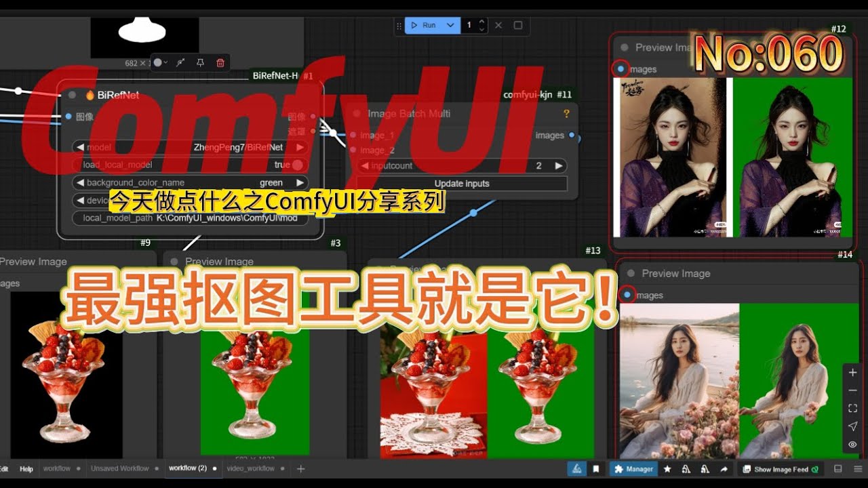Collapse the BiRefNet node via its title dot
Screen dimensions: 868x488
(x=72, y=95)
